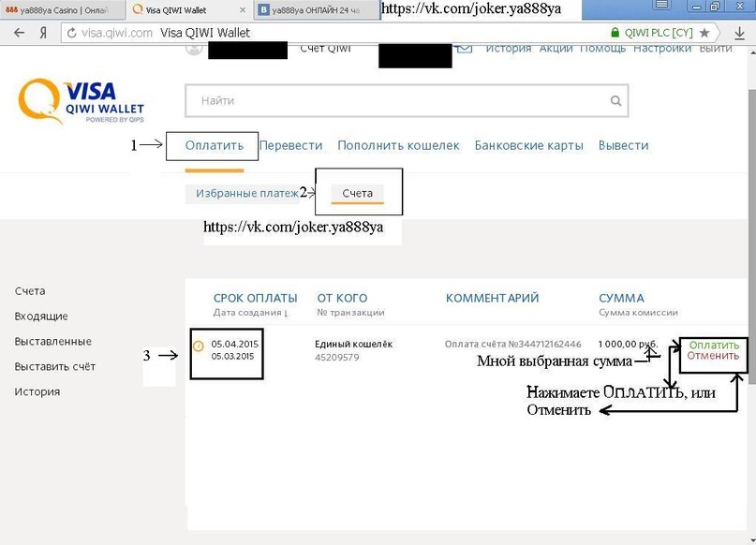Log out with the Выйти link
Screen dimensions: 756x545
click(x=716, y=49)
